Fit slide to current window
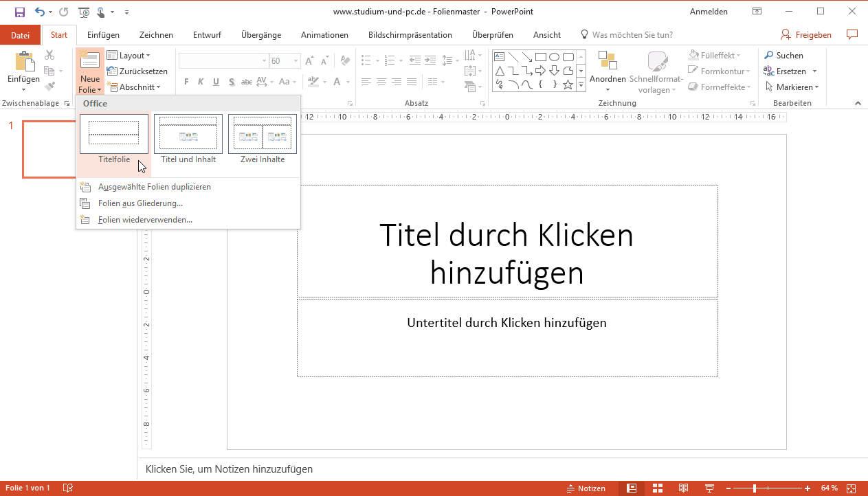This screenshot has width=868, height=496. (x=853, y=488)
